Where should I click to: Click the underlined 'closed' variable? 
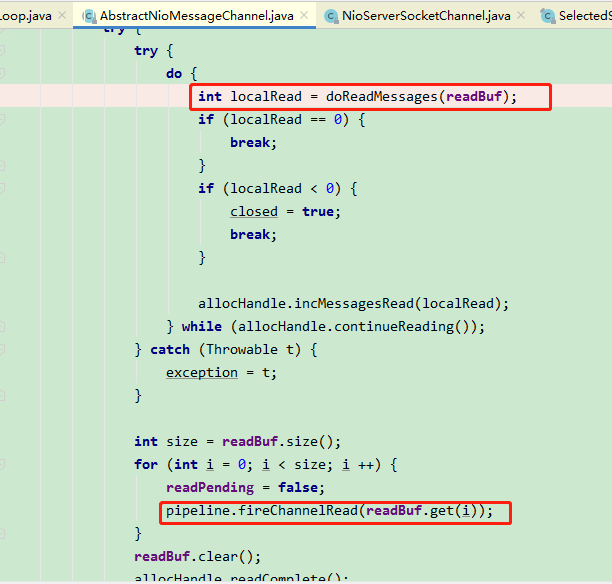coord(254,212)
